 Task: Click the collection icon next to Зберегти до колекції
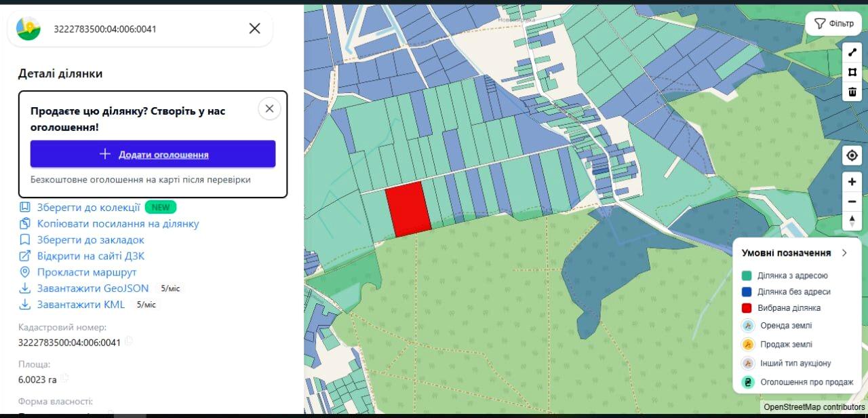click(x=25, y=207)
